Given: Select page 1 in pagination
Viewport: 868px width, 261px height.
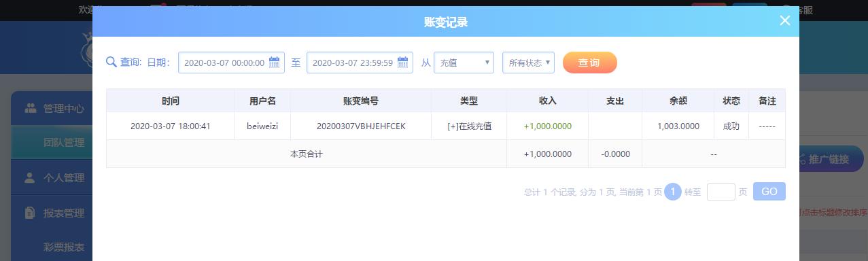Looking at the screenshot, I should 672,192.
